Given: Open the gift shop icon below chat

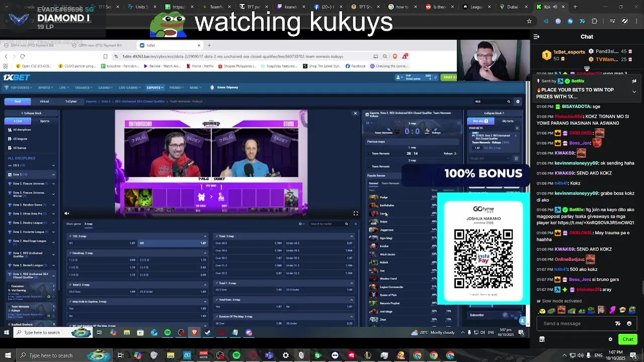Looking at the screenshot, I should click(x=542, y=339).
